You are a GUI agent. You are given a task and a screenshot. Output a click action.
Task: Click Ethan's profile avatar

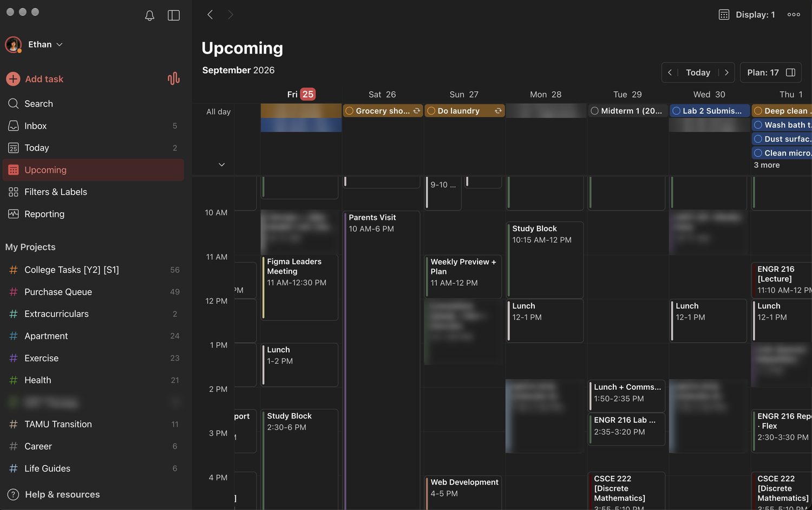pyautogui.click(x=14, y=44)
